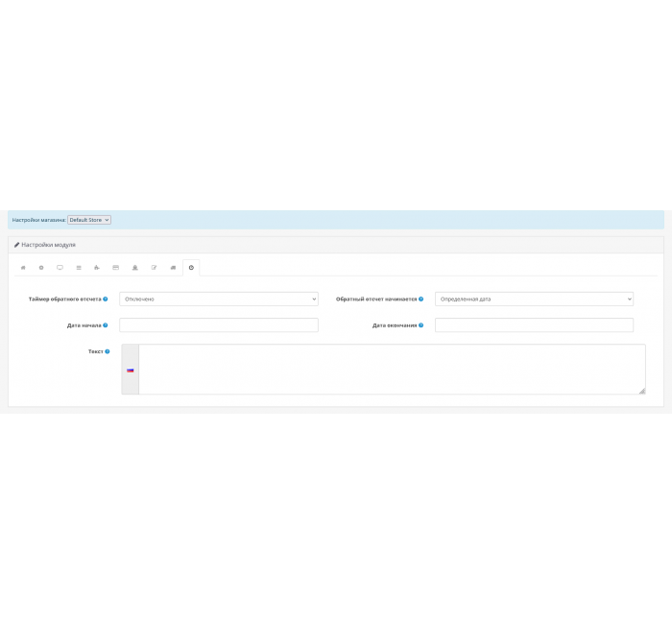672x624 pixels.
Task: Open the tab between list and card icons
Action: [x=97, y=268]
